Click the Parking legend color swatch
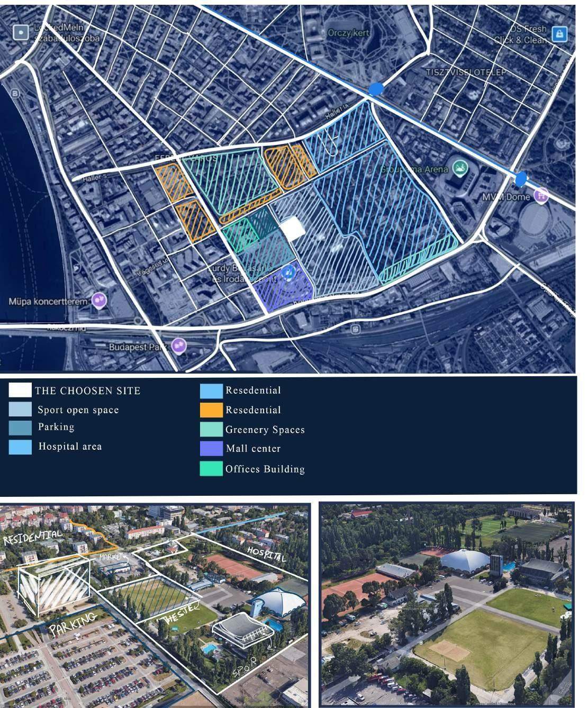The image size is (588, 708). 20,428
